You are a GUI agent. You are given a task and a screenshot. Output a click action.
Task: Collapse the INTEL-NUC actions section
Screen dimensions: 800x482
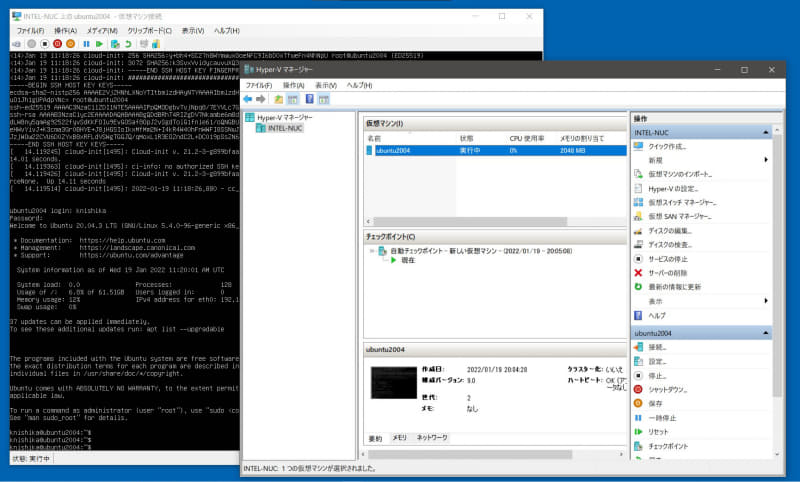point(766,133)
